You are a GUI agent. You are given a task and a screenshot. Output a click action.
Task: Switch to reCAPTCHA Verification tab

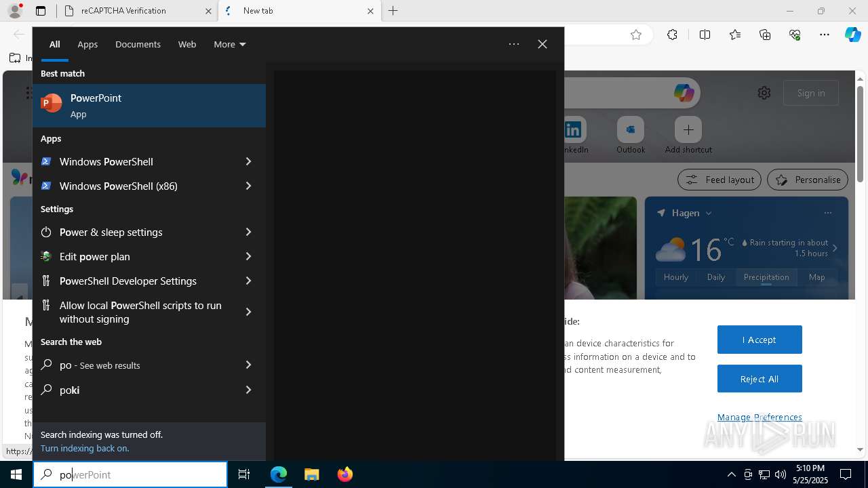137,11
